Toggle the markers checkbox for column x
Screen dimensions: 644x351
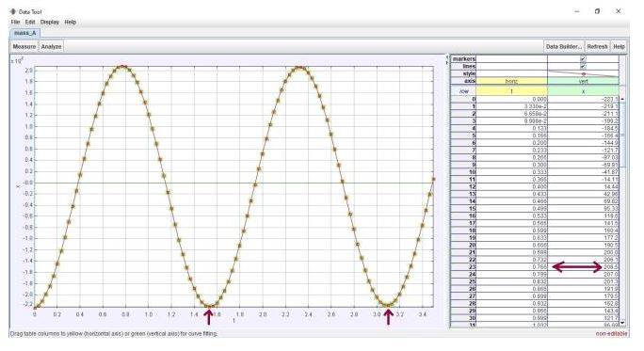[583, 58]
